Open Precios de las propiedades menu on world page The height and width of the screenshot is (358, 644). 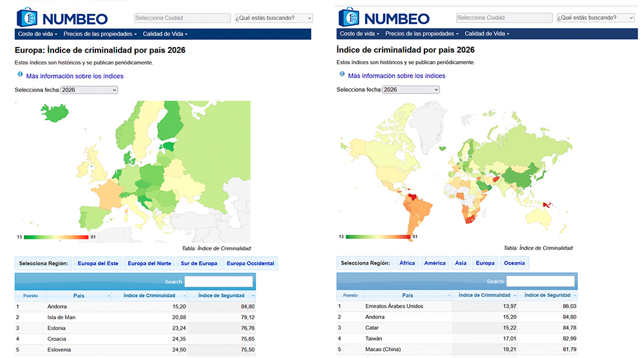(x=422, y=33)
